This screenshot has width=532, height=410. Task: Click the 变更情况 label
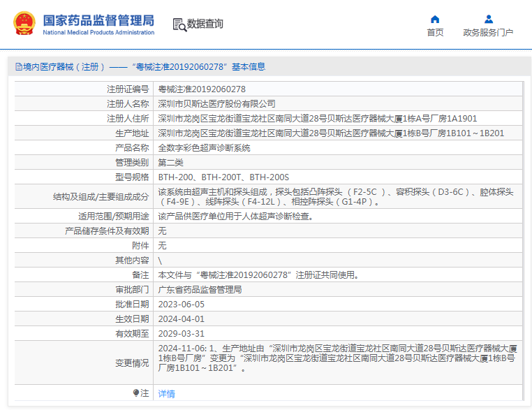click(x=132, y=363)
